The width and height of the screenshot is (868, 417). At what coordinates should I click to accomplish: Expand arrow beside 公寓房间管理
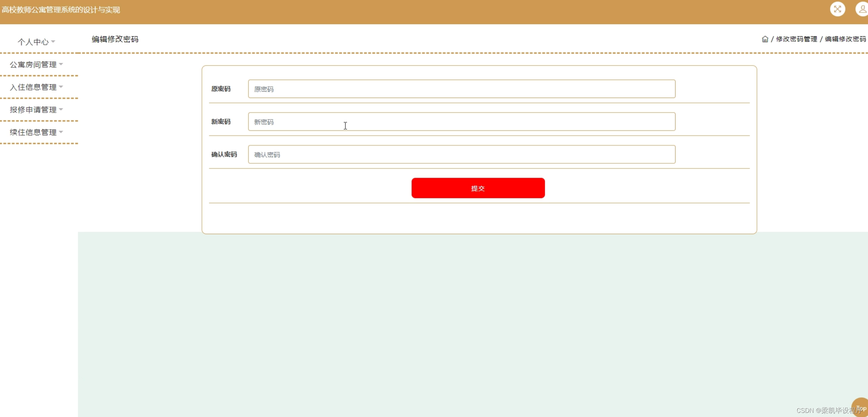pyautogui.click(x=61, y=64)
